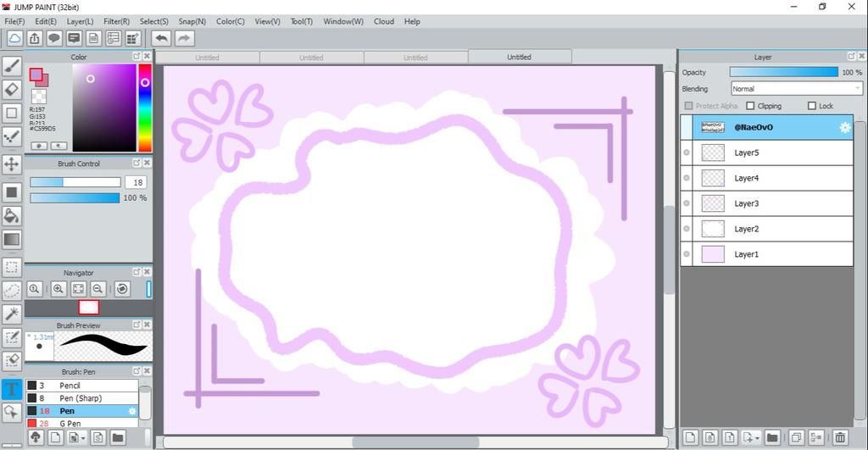Select the Text tool

pyautogui.click(x=12, y=389)
